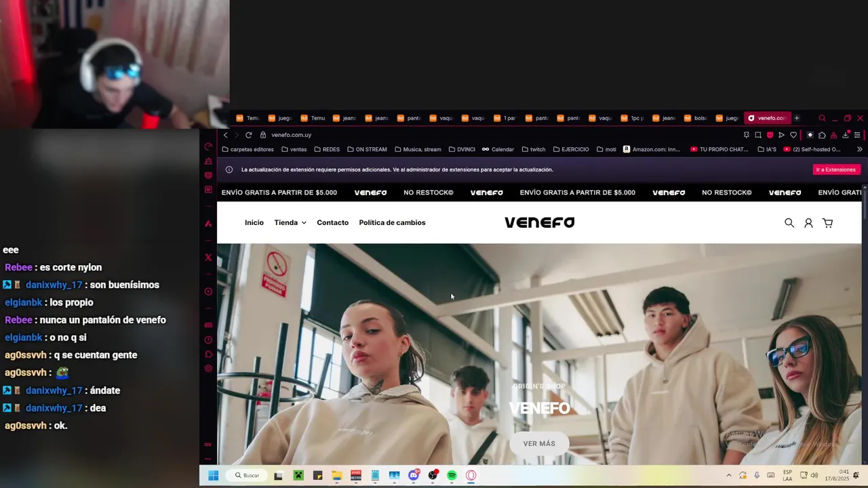
Task: Open the twitch bookmark folder
Action: point(533,149)
